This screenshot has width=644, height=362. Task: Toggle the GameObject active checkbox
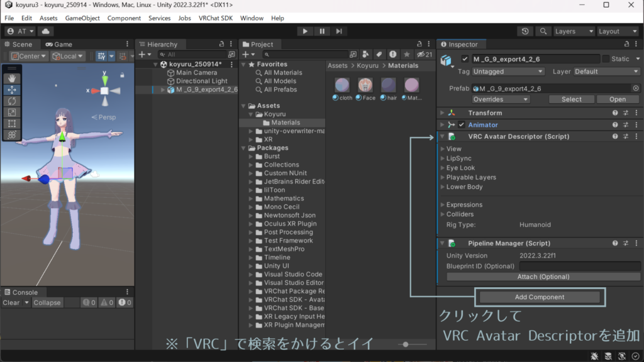pyautogui.click(x=465, y=59)
